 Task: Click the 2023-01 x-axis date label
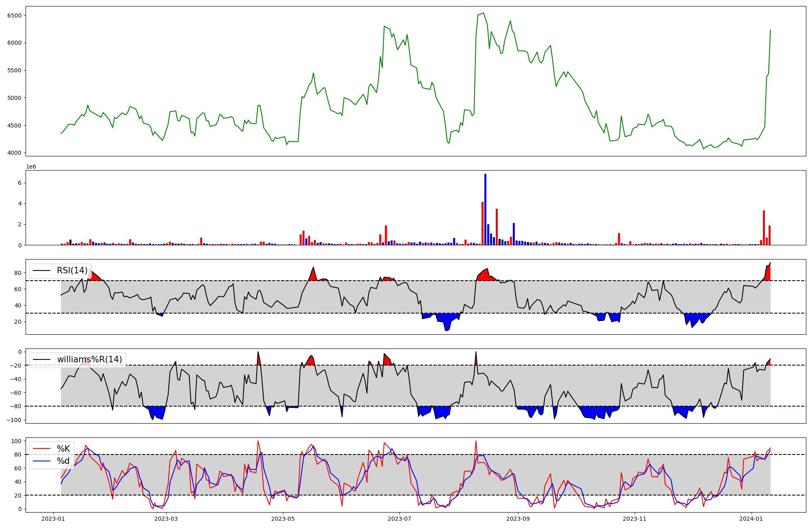(x=54, y=519)
